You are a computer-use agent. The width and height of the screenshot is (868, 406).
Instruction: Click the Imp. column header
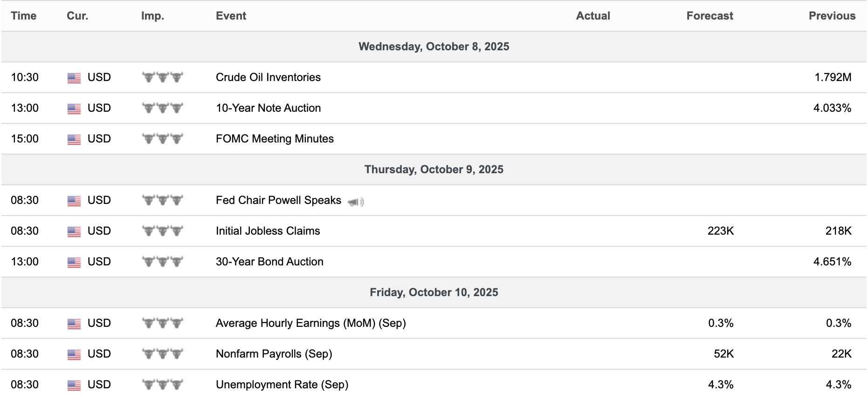152,16
